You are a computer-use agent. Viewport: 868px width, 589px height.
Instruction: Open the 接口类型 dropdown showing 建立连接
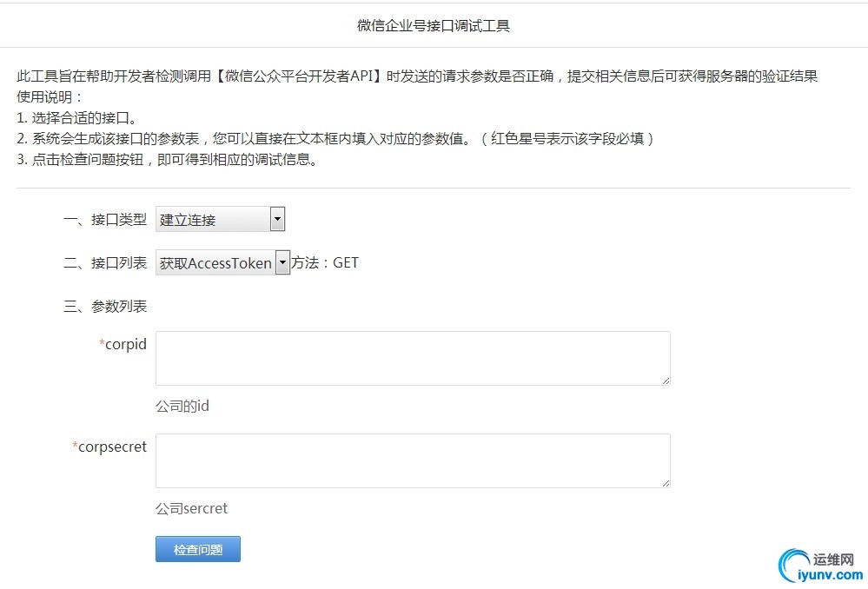pos(221,219)
